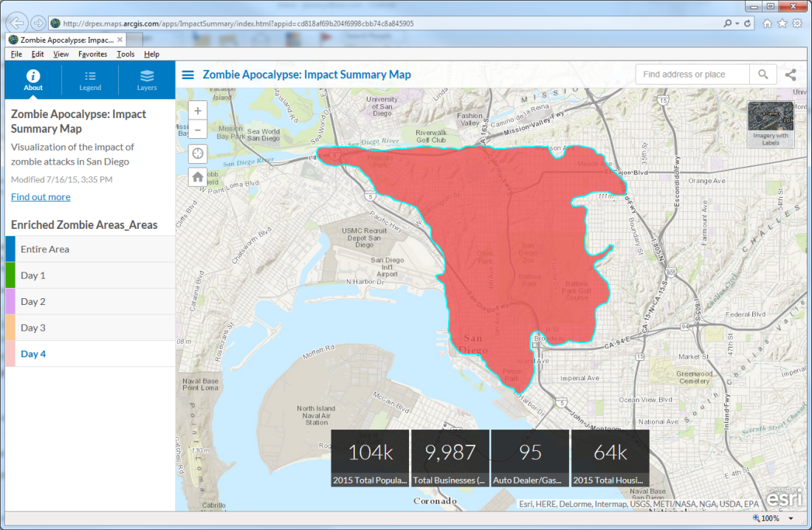Click the Modified 7/16/15, 3:35 PM text
The image size is (812, 530).
pyautogui.click(x=61, y=180)
